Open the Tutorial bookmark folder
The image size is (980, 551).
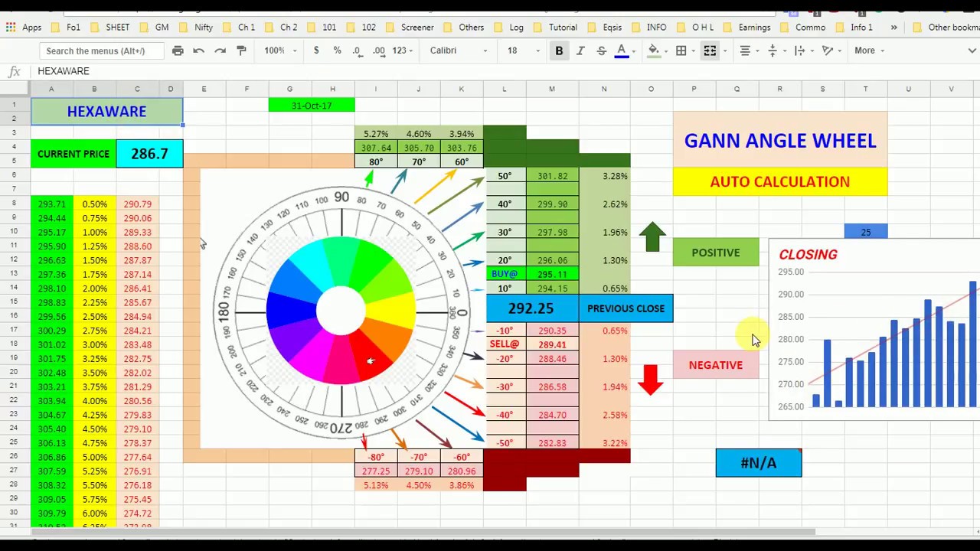click(x=555, y=28)
